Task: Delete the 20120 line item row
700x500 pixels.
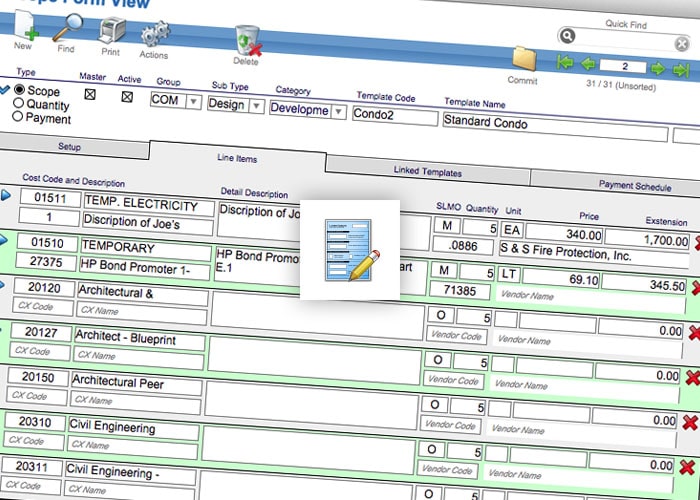Action: (x=695, y=333)
